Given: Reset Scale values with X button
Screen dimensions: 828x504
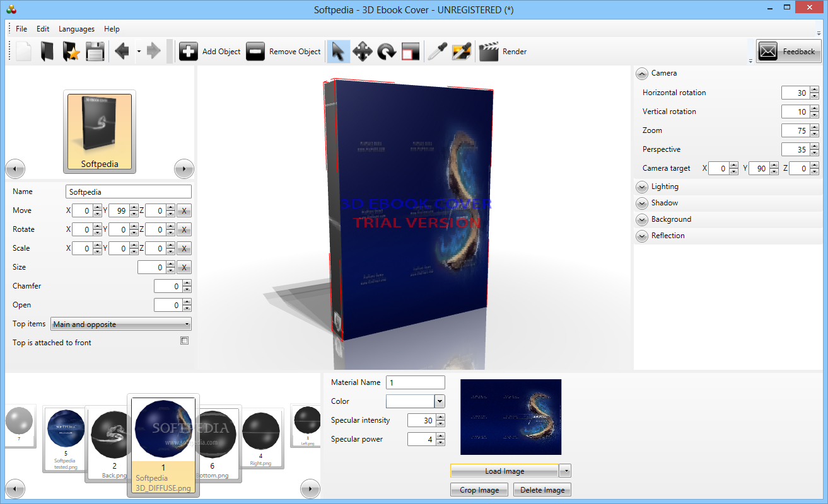Looking at the screenshot, I should tap(184, 249).
